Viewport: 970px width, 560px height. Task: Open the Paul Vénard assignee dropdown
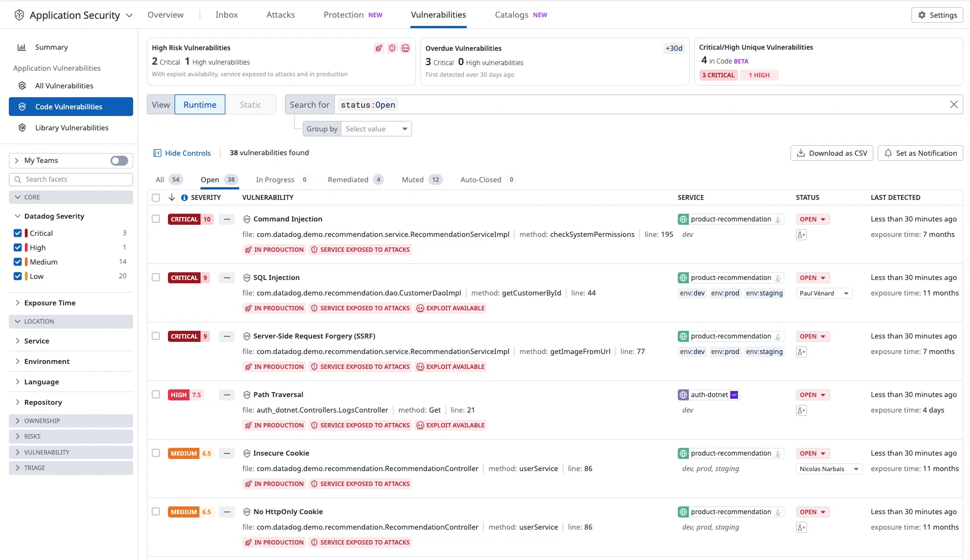pyautogui.click(x=824, y=293)
